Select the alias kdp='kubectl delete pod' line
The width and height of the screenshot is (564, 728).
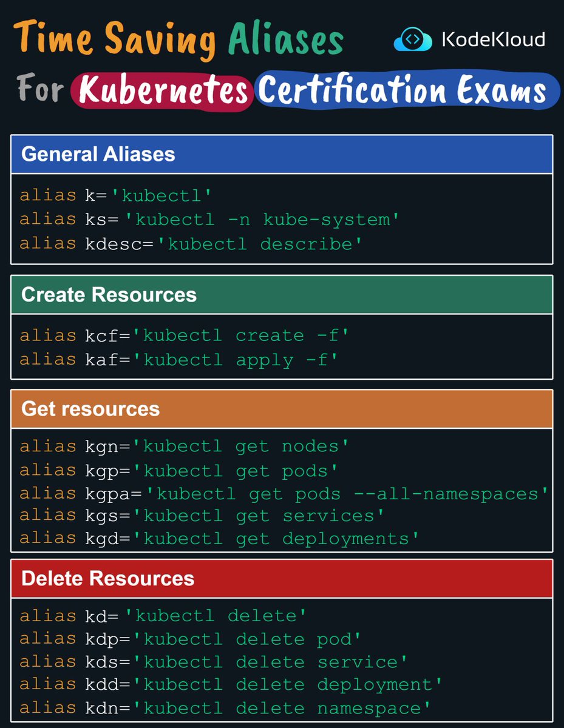191,639
